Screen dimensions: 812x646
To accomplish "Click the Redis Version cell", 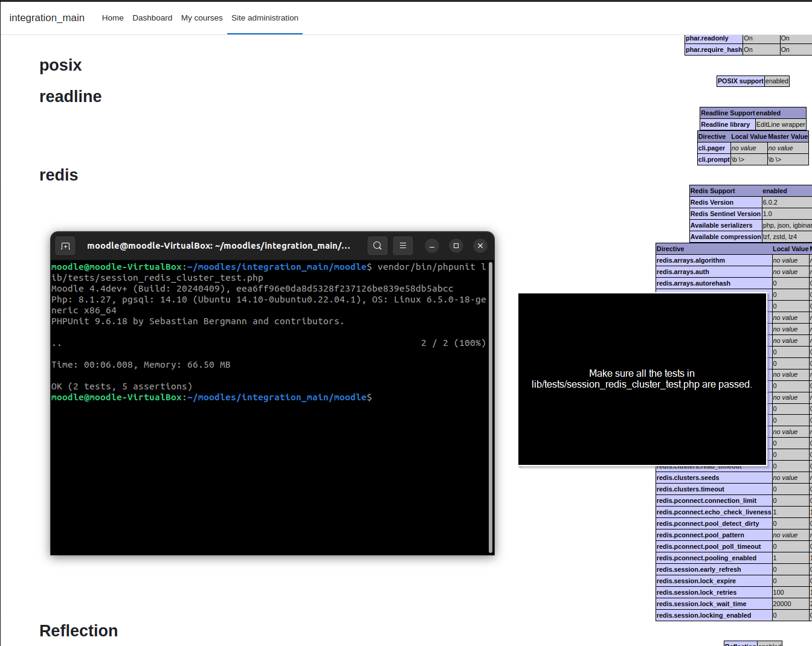I will click(x=726, y=202).
